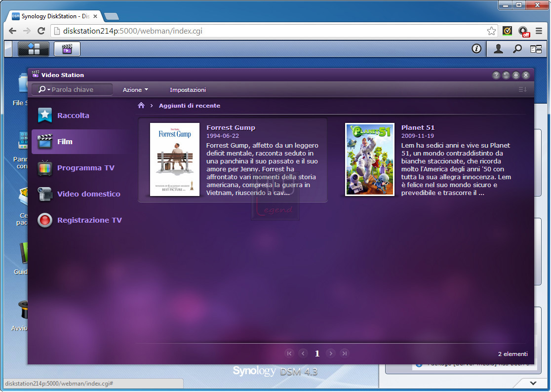Open the DSM main menu button

[34, 49]
